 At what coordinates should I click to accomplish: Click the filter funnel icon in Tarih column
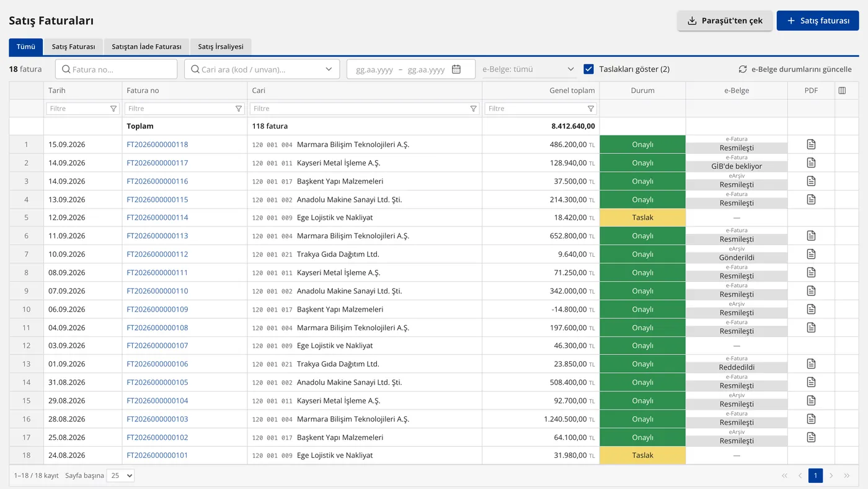(x=113, y=109)
